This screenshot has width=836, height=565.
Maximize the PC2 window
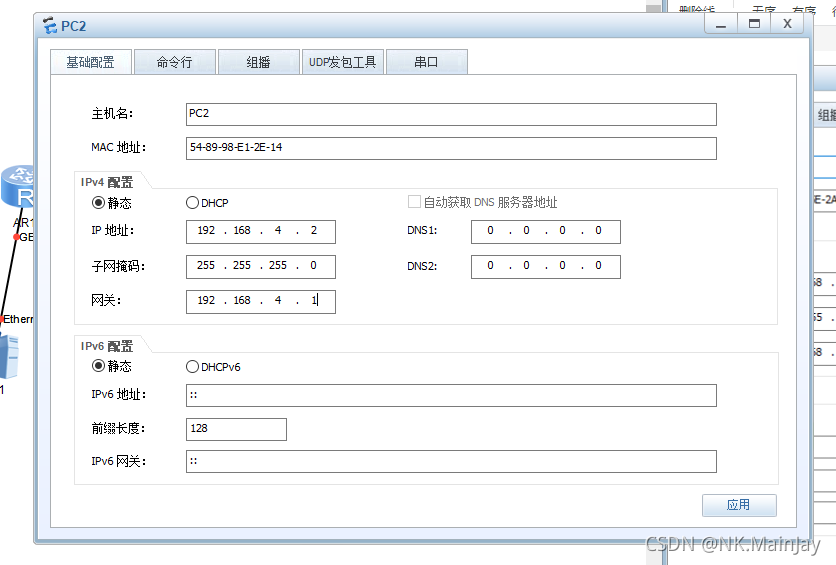pos(754,23)
